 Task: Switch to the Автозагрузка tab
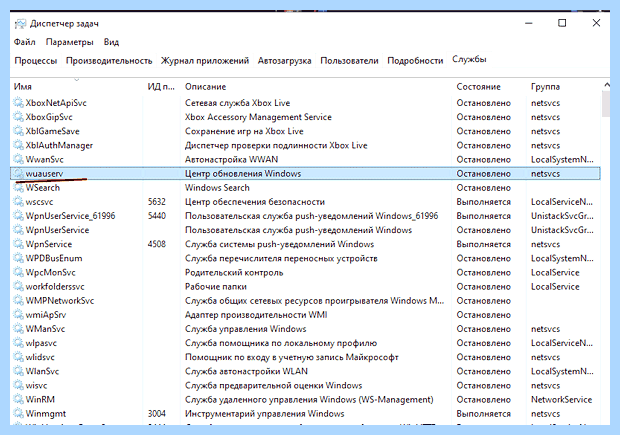click(284, 61)
